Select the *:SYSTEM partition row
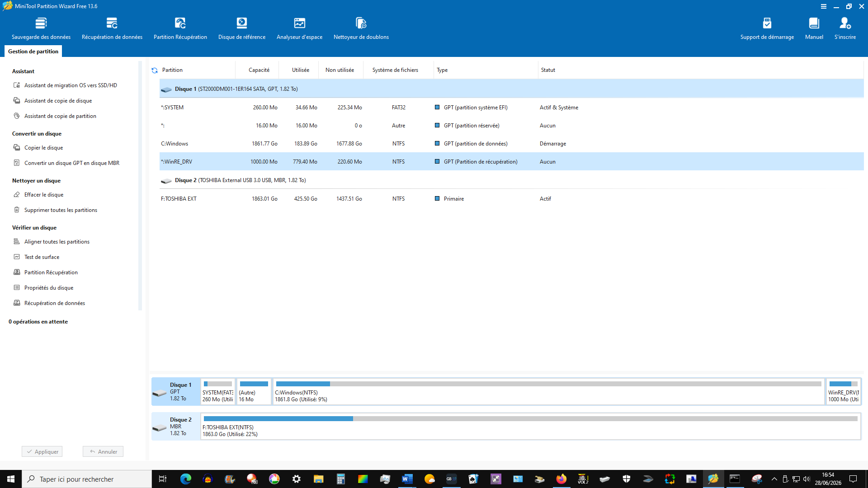868x488 pixels. pos(511,108)
